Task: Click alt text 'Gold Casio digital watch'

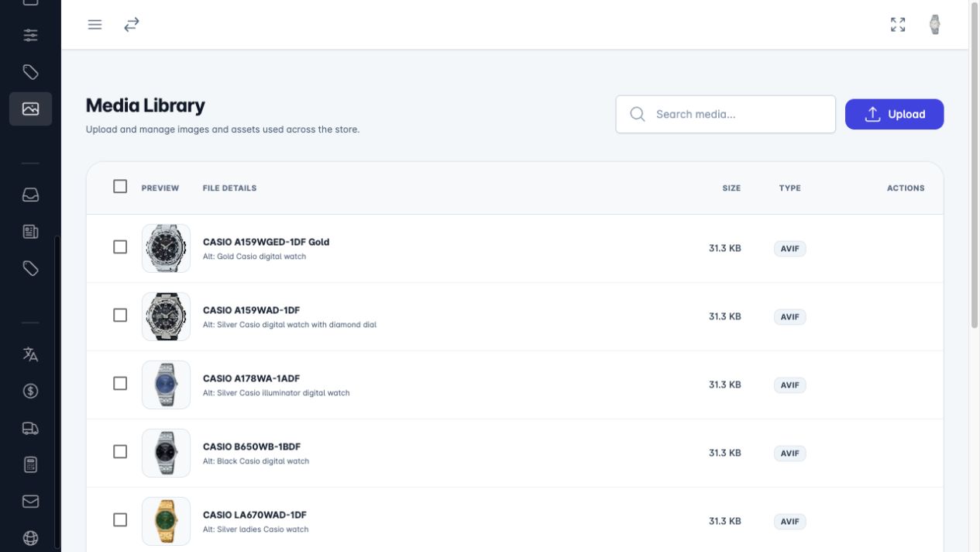Action: pyautogui.click(x=262, y=257)
